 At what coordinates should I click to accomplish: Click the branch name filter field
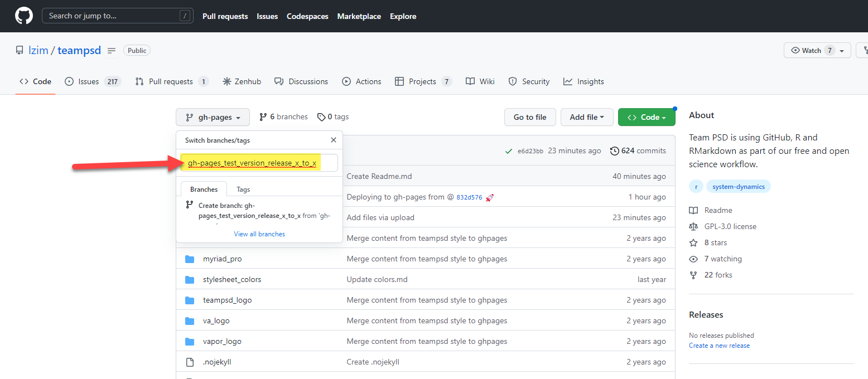259,163
